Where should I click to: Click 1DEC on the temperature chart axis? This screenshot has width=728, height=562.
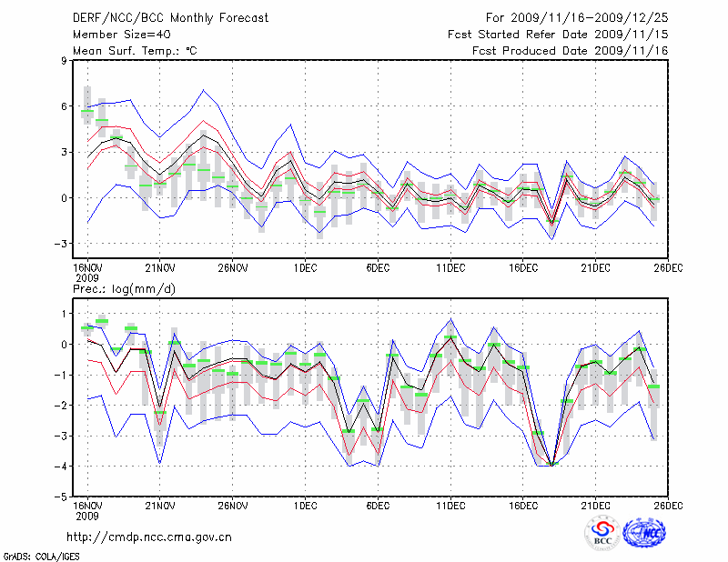pyautogui.click(x=305, y=268)
